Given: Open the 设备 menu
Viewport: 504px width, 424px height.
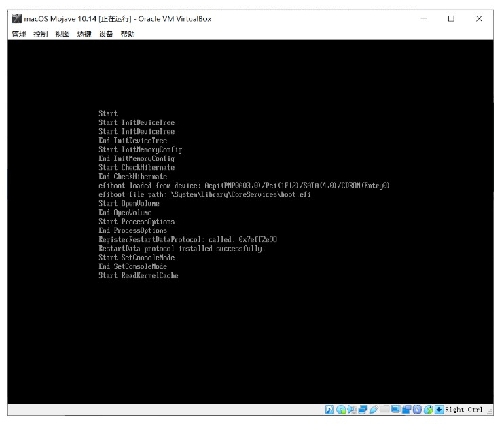Looking at the screenshot, I should point(106,34).
